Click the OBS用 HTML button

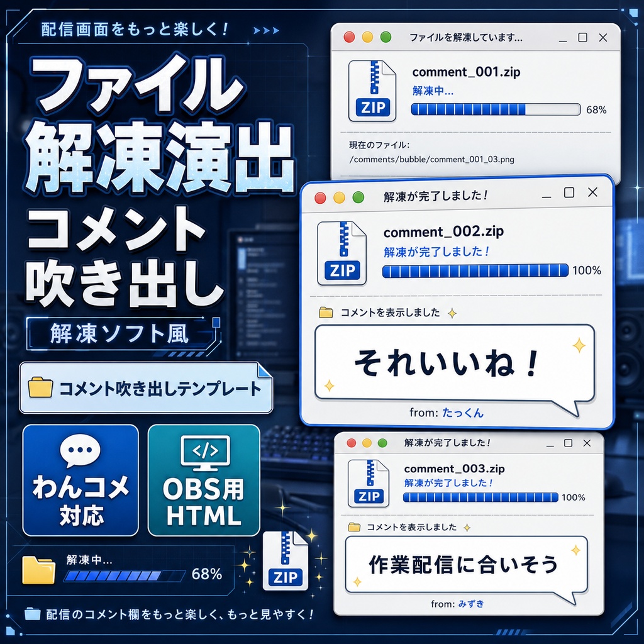tap(204, 480)
